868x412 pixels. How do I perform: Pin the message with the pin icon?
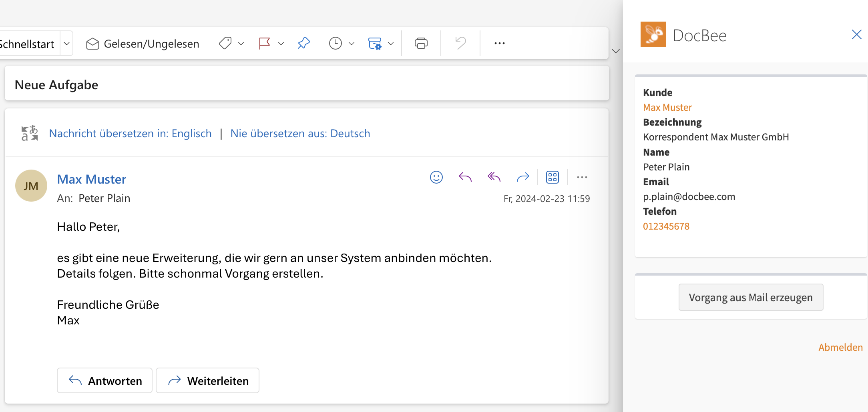(304, 43)
